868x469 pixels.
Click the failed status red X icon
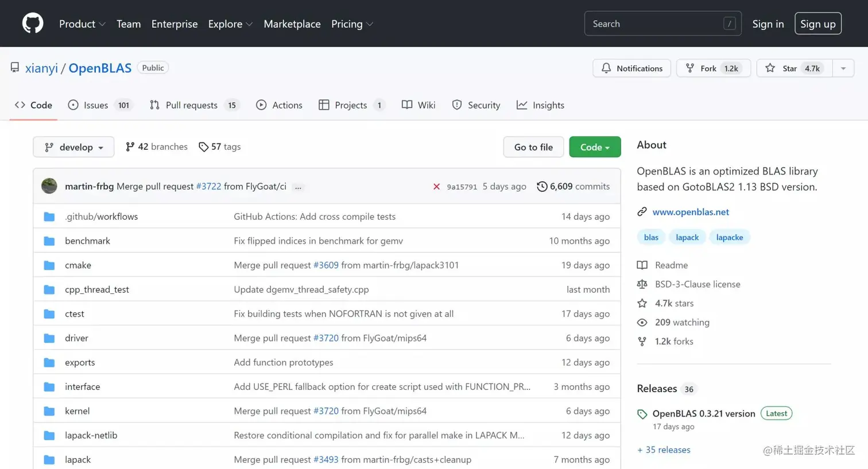(436, 187)
